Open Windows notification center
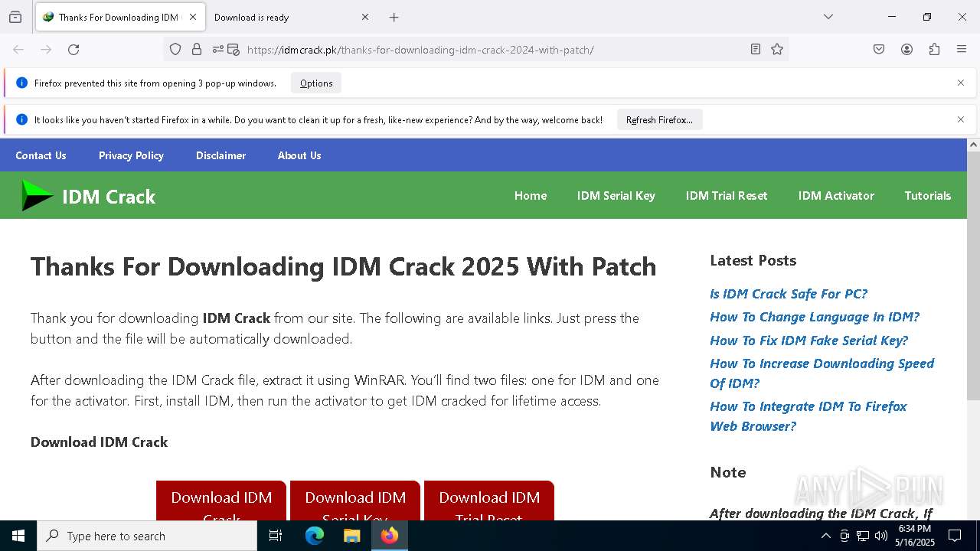This screenshot has height=551, width=980. click(955, 536)
